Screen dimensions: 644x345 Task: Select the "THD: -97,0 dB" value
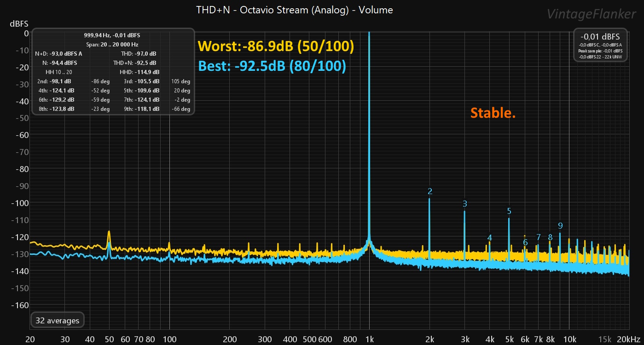[x=139, y=54]
